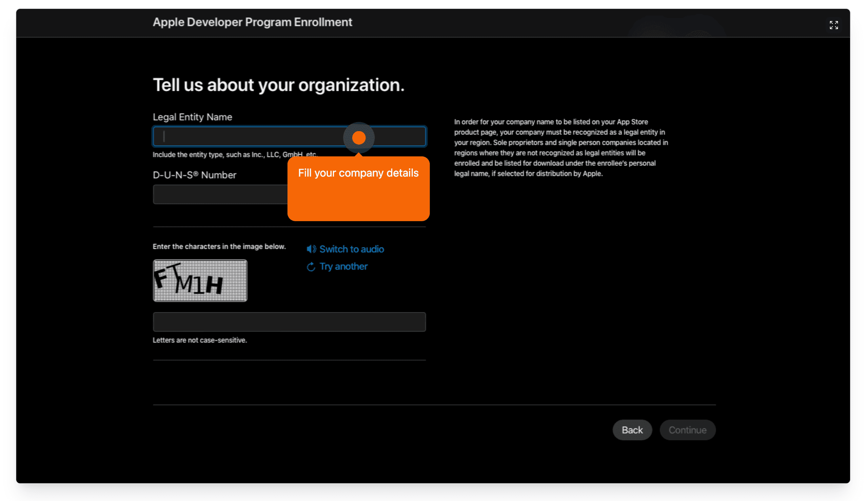
Task: Click the CAPTCHA characters entry field
Action: tap(289, 322)
